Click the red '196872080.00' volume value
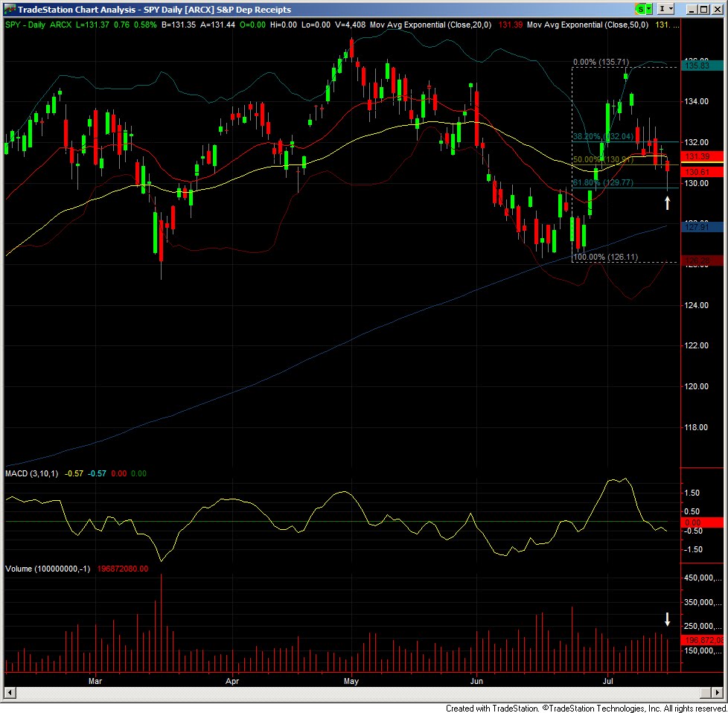The height and width of the screenshot is (713, 728). tap(123, 569)
